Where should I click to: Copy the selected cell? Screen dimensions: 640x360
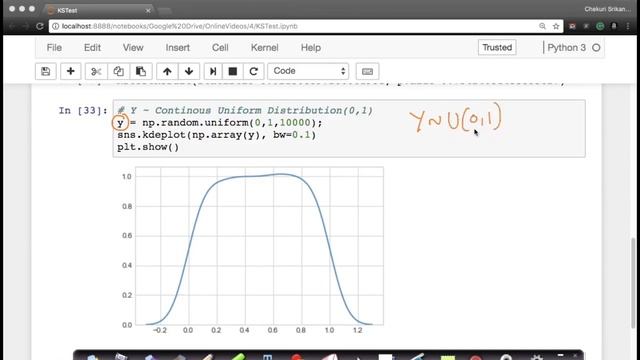pos(118,71)
